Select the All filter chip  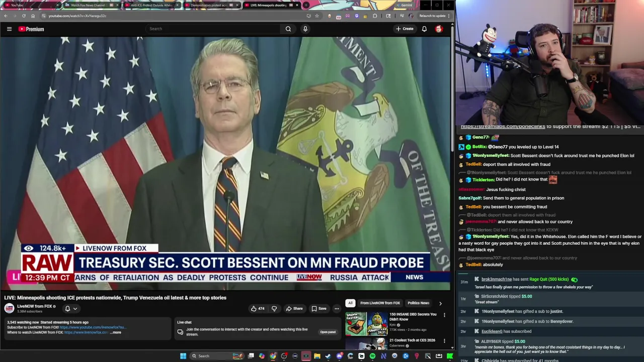click(x=350, y=303)
